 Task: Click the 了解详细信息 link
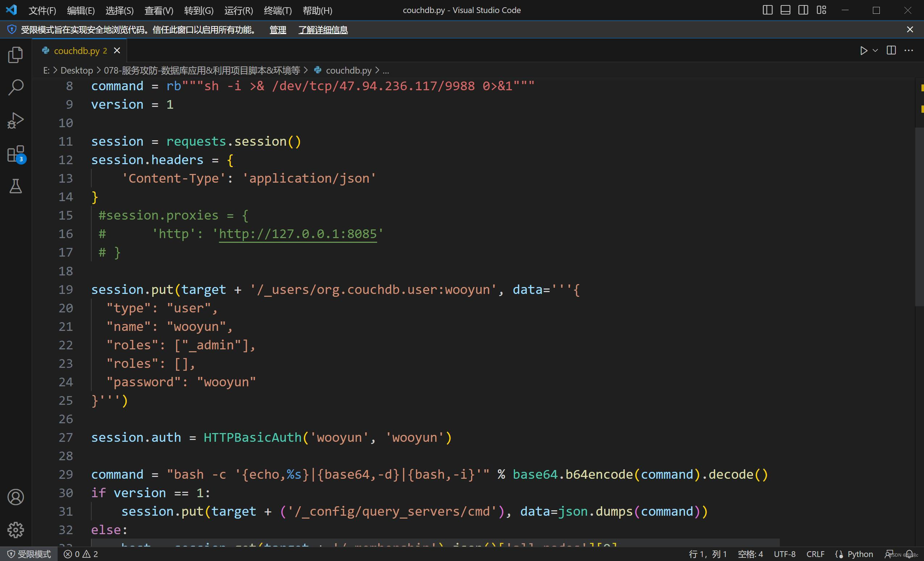[x=323, y=30]
